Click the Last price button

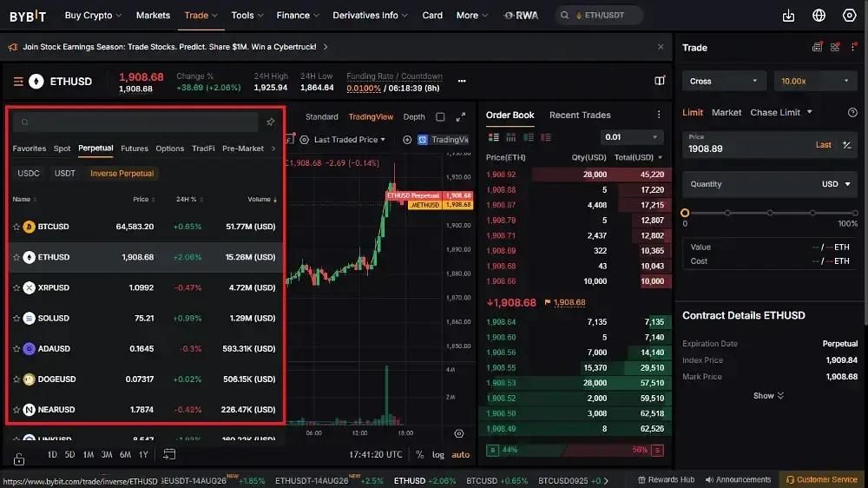pyautogui.click(x=823, y=144)
